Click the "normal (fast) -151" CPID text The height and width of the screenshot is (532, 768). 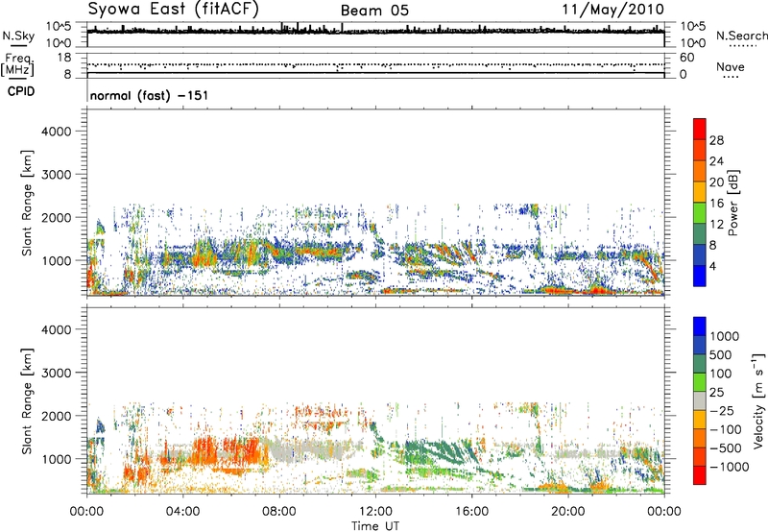click(149, 95)
